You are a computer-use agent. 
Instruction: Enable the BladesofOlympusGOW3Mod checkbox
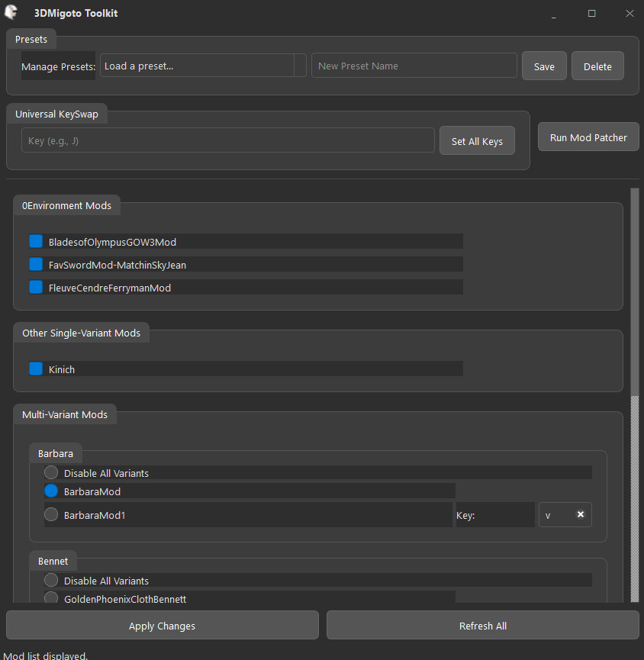tap(35, 240)
